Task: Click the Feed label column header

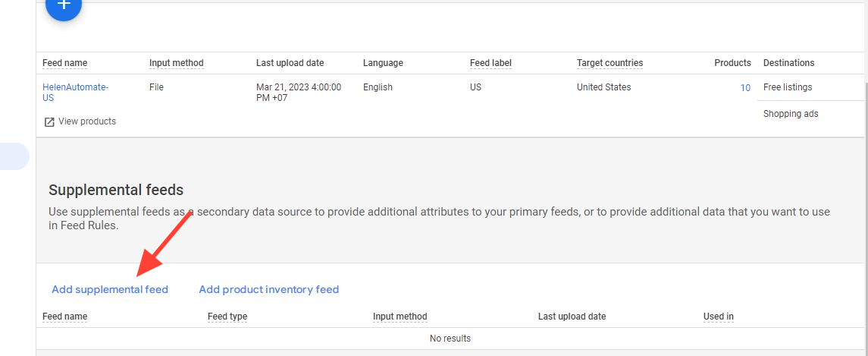Action: point(490,63)
